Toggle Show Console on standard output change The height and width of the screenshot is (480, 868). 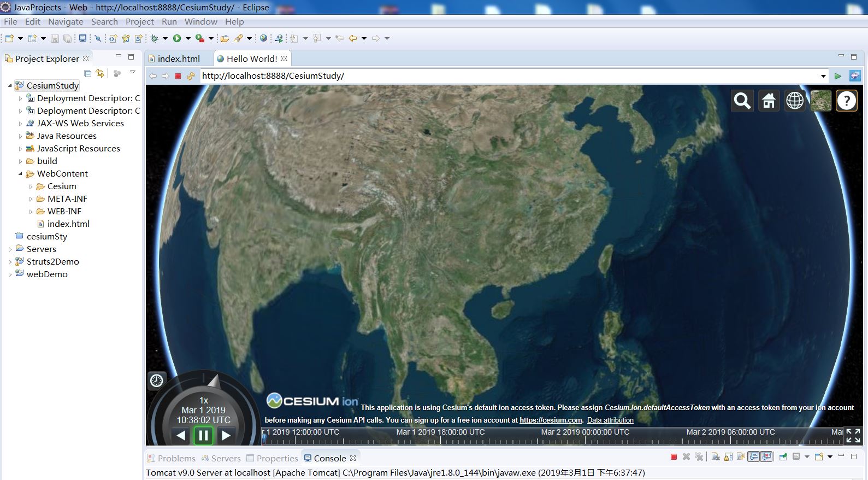[754, 457]
